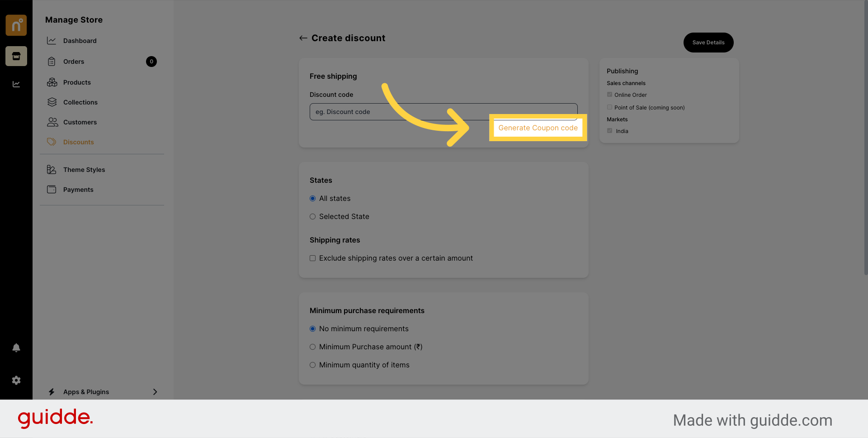
Task: Click the page vertical scrollbar
Action: 865,138
